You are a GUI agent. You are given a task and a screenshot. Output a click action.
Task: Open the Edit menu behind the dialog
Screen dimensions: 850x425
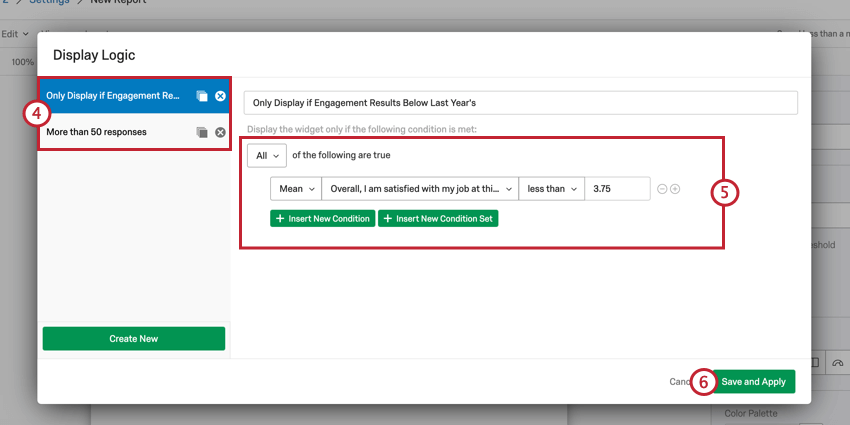(x=15, y=34)
